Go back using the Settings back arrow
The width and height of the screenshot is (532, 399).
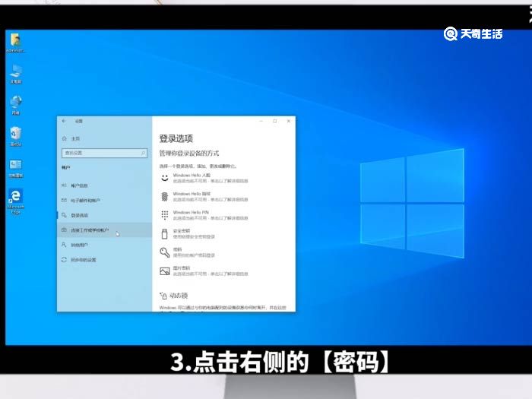point(64,121)
